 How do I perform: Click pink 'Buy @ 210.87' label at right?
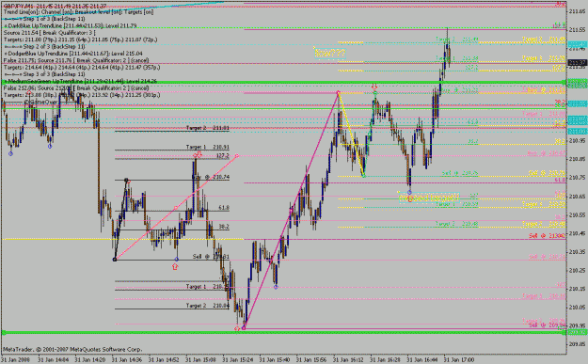[547, 153]
